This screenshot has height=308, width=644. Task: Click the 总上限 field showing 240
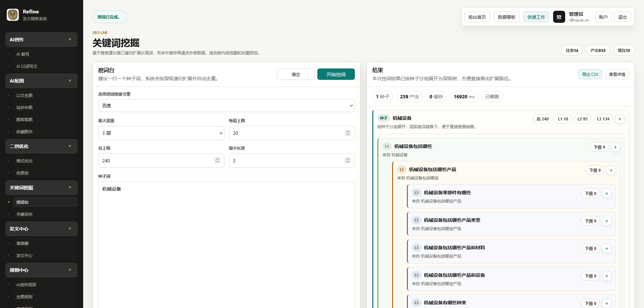(161, 161)
